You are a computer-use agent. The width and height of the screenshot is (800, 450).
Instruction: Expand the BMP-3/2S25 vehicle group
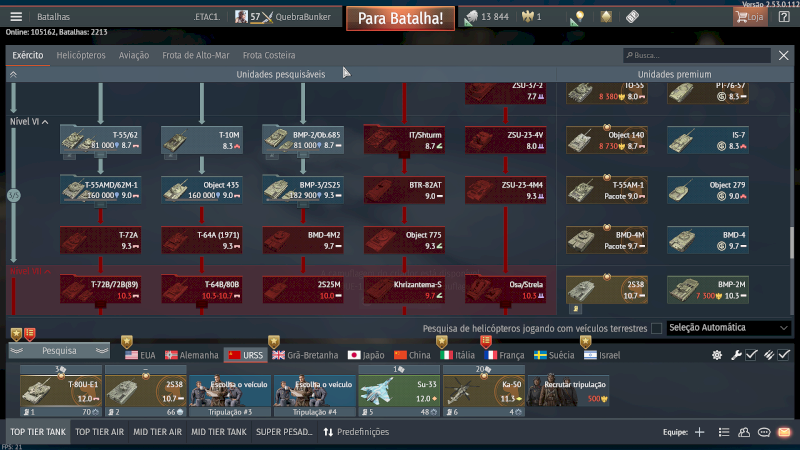tap(303, 206)
